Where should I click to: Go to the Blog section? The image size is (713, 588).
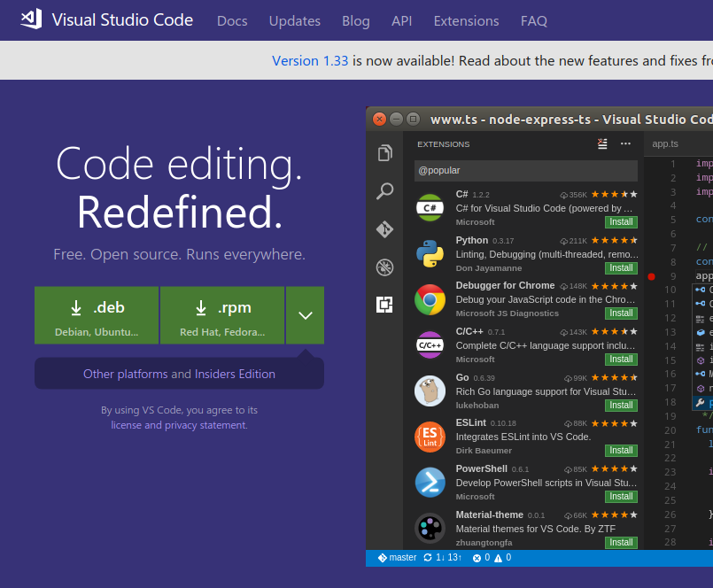coord(355,21)
